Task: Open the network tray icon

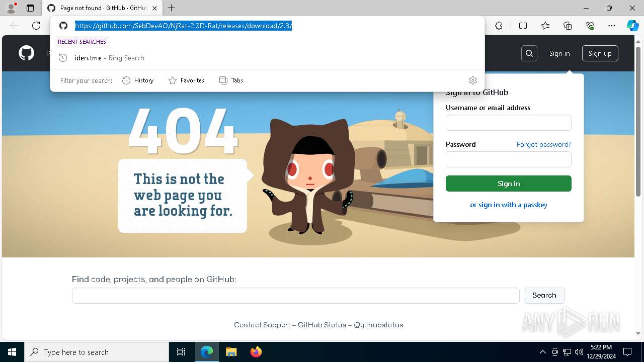Action: tap(567, 352)
